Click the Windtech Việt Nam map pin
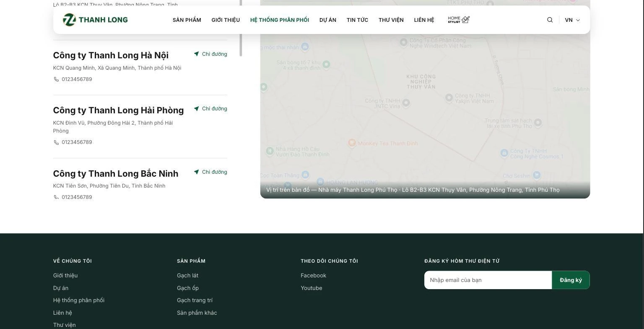This screenshot has height=329, width=644. pyautogui.click(x=403, y=42)
